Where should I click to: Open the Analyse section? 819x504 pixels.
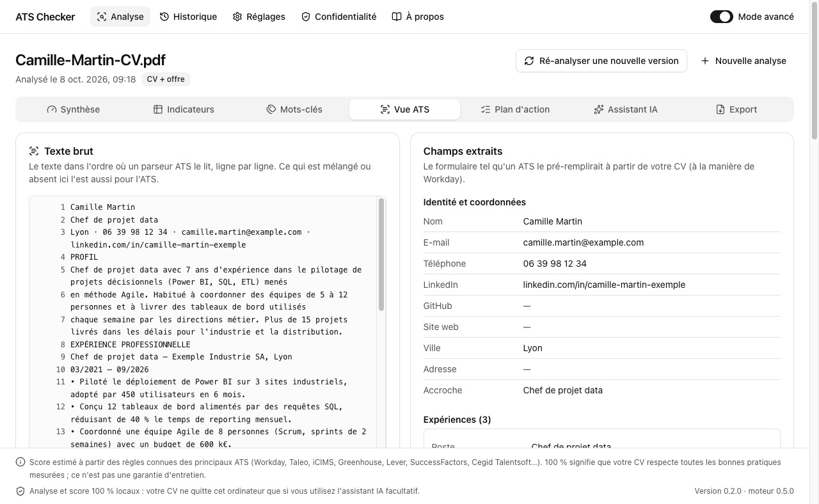(x=120, y=17)
